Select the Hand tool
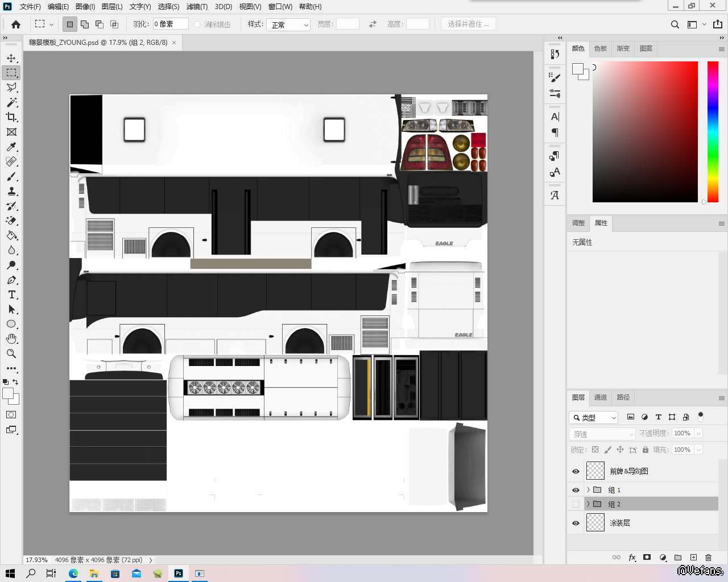 tap(11, 339)
